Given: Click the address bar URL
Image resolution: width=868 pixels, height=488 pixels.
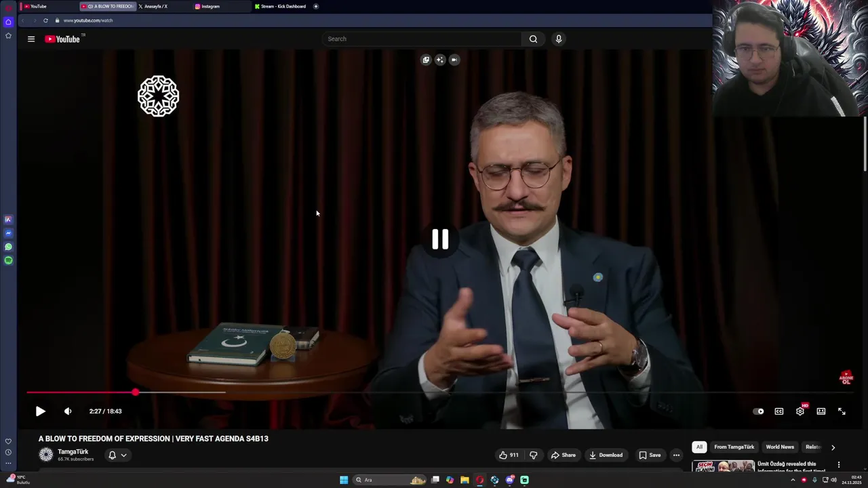Looking at the screenshot, I should coord(88,20).
